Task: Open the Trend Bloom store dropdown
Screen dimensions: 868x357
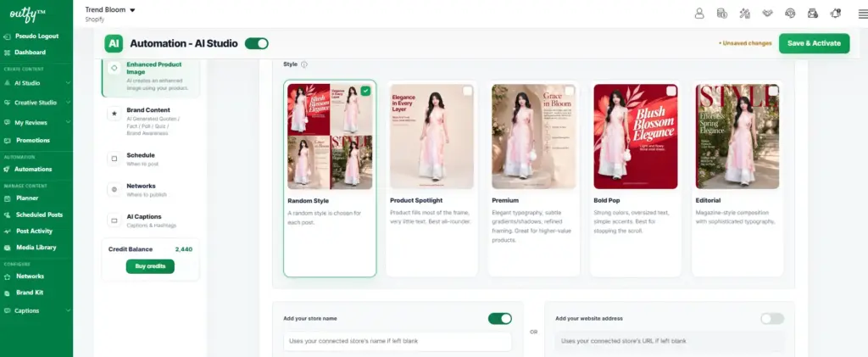Action: pyautogui.click(x=111, y=10)
